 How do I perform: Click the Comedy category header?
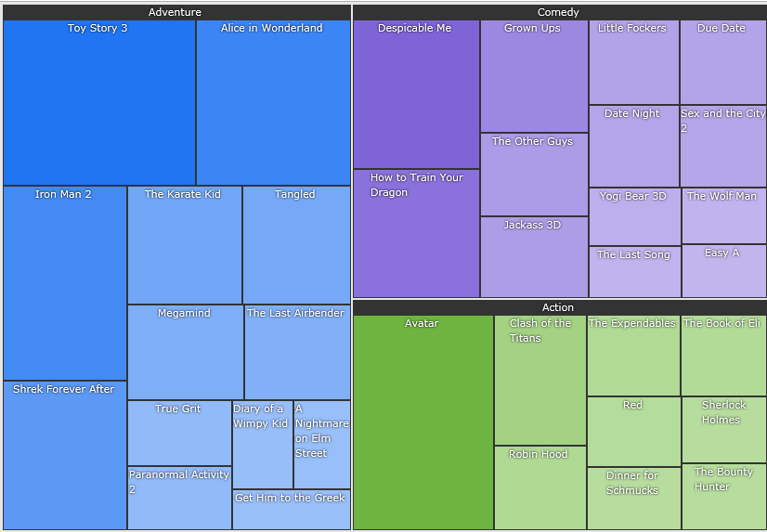click(560, 12)
